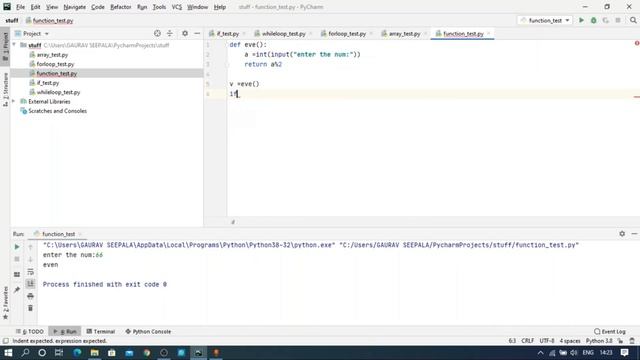Open run configuration dropdown function_test

point(545,20)
